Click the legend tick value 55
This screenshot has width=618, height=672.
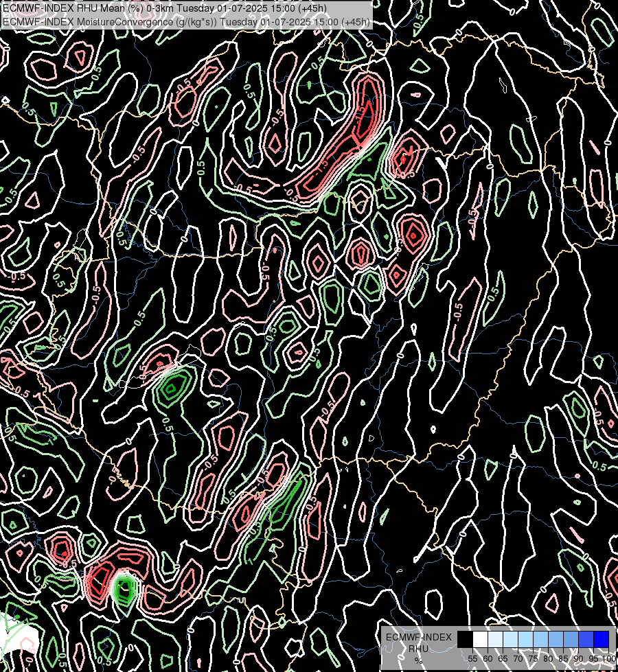[472, 659]
